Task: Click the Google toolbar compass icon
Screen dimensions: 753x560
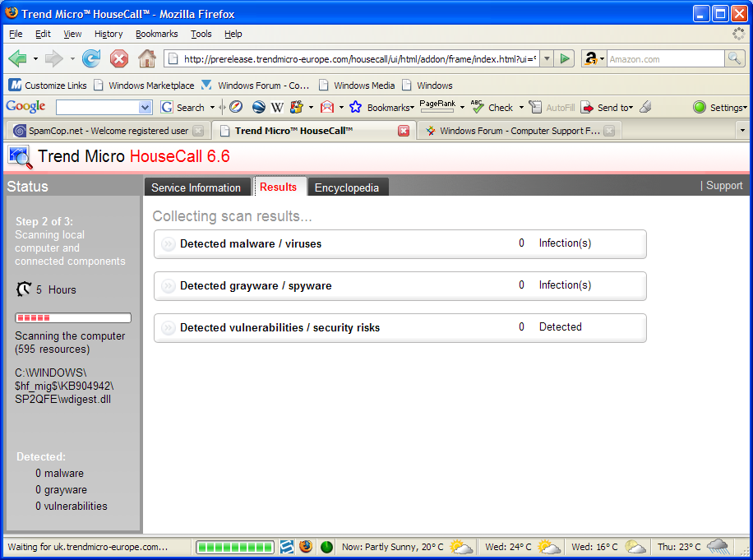Action: point(236,107)
